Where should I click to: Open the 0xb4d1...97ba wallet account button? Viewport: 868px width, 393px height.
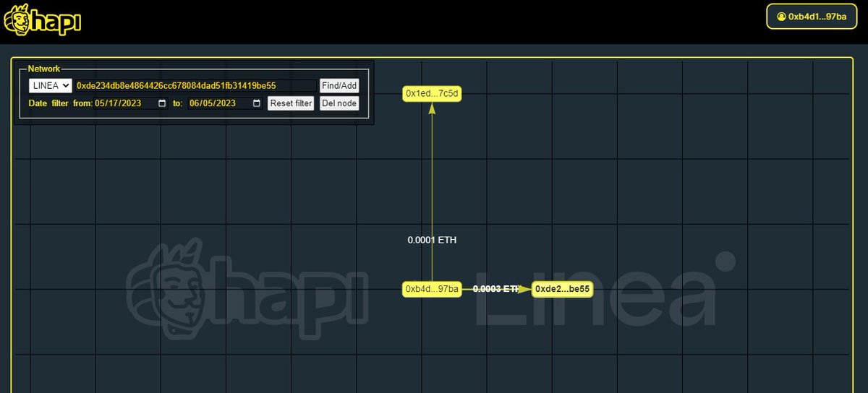(x=812, y=16)
